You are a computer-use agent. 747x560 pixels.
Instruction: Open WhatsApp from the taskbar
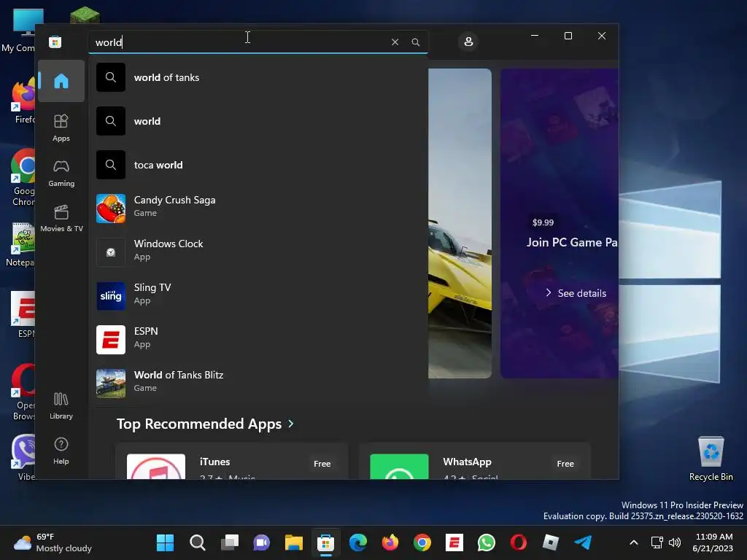click(x=487, y=542)
